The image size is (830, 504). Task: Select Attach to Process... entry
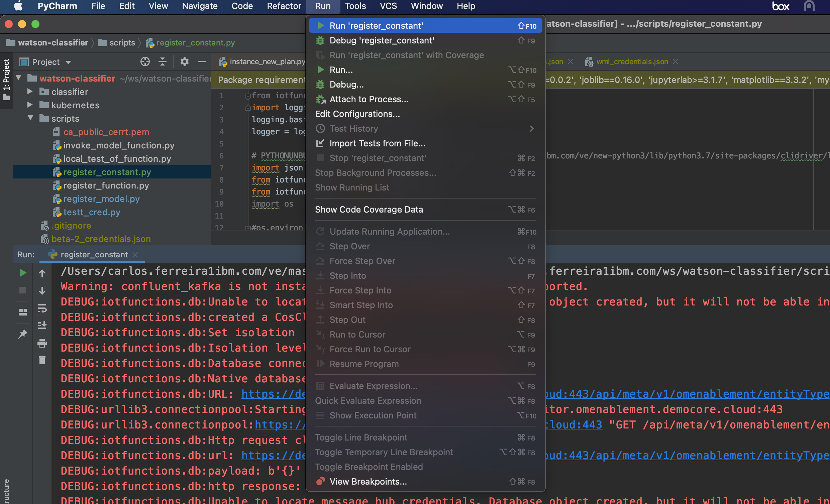pyautogui.click(x=425, y=99)
